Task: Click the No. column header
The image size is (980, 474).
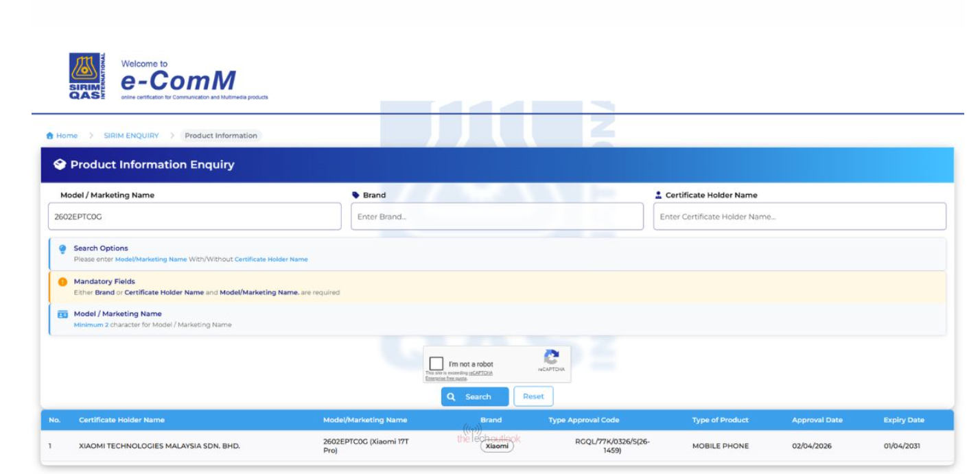Action: pos(54,420)
